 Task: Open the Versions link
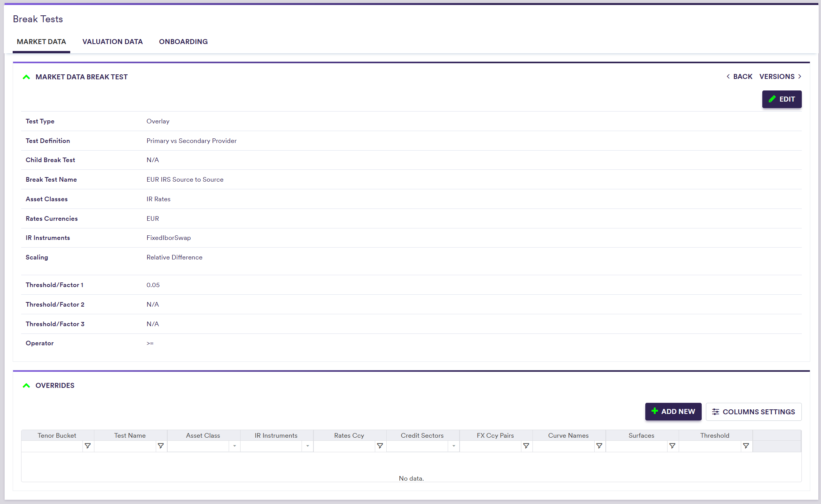pos(780,77)
